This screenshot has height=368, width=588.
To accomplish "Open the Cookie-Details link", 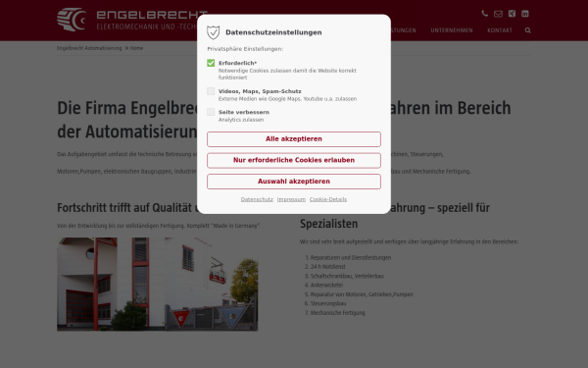I will tap(328, 199).
